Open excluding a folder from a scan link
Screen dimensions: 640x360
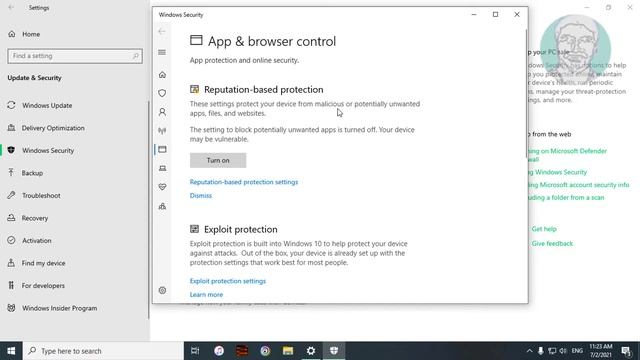click(567, 198)
